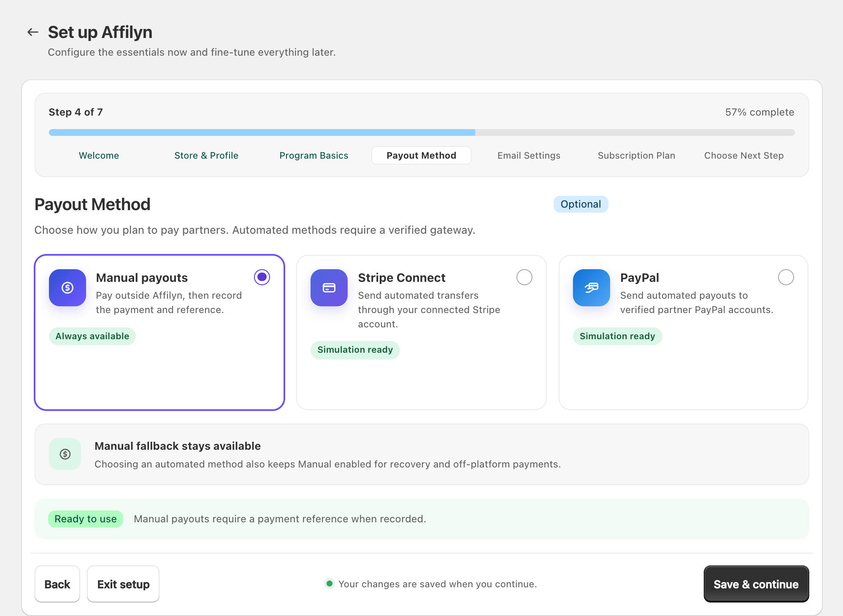
Task: Click Save & continue
Action: coord(756,584)
